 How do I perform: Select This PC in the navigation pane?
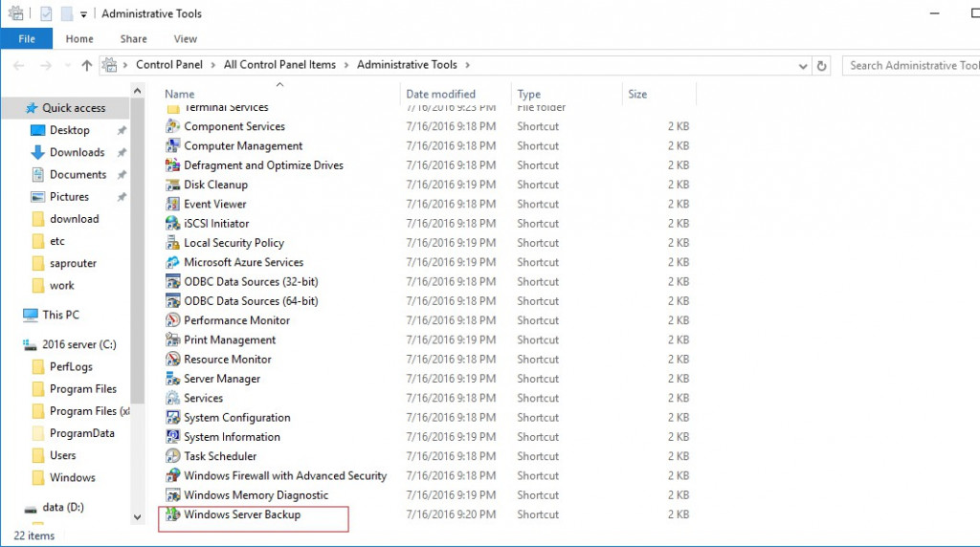[x=60, y=314]
